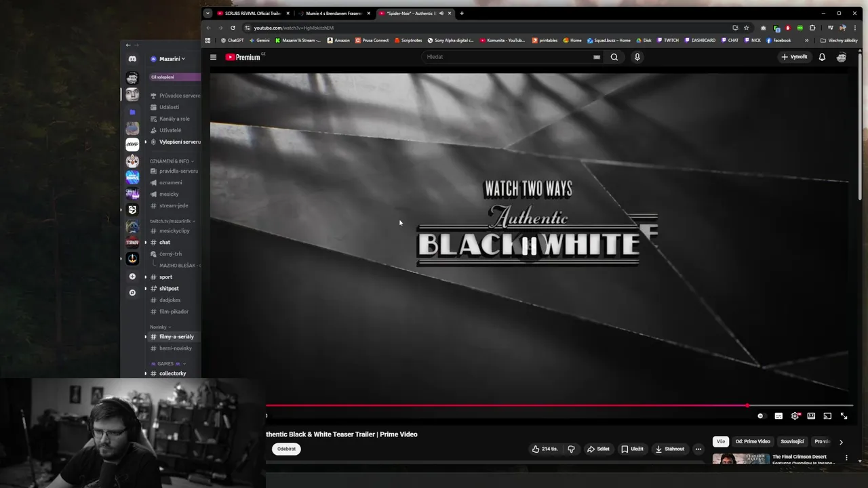This screenshot has width=868, height=488.
Task: Open Chrome three-dot menu
Action: [854, 28]
